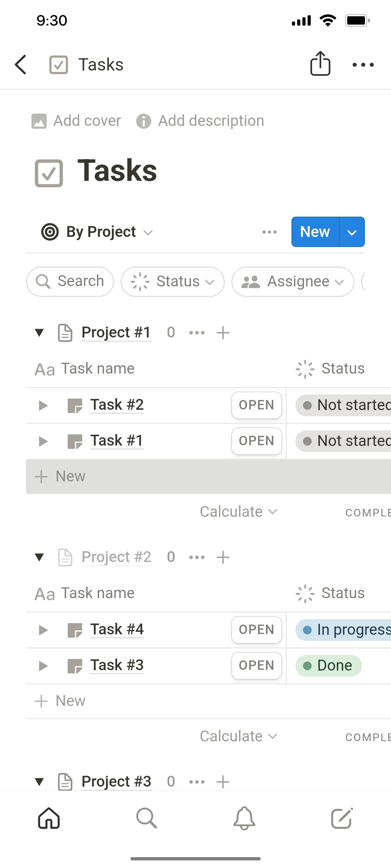The image size is (391, 868).
Task: Expand Task #1 sub-items
Action: [43, 441]
